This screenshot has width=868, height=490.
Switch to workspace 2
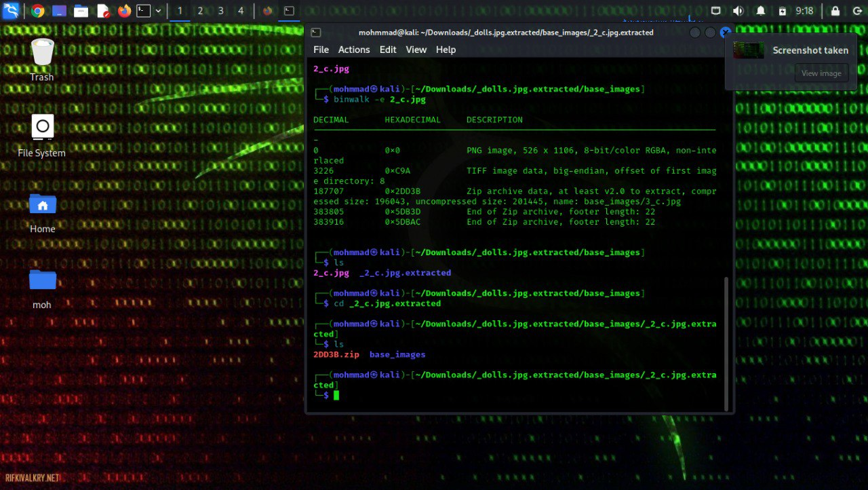[x=200, y=11]
